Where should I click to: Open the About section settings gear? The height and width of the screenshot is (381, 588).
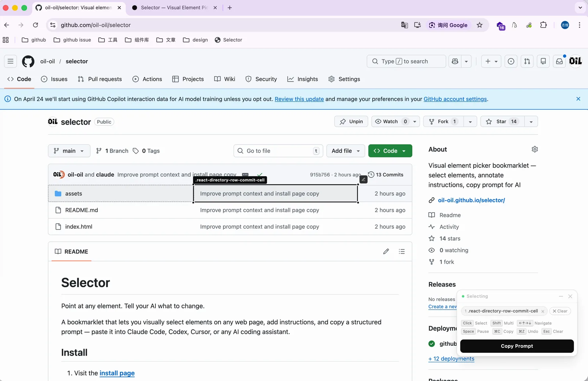(x=535, y=149)
